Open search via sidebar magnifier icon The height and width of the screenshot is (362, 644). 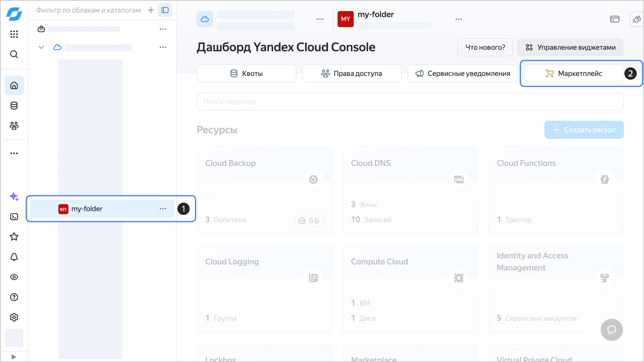(14, 54)
